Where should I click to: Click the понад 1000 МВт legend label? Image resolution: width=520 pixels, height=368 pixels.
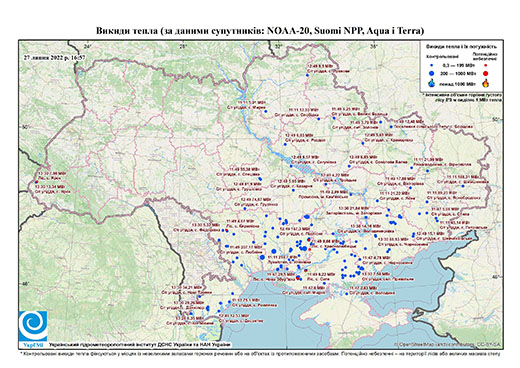point(457,83)
